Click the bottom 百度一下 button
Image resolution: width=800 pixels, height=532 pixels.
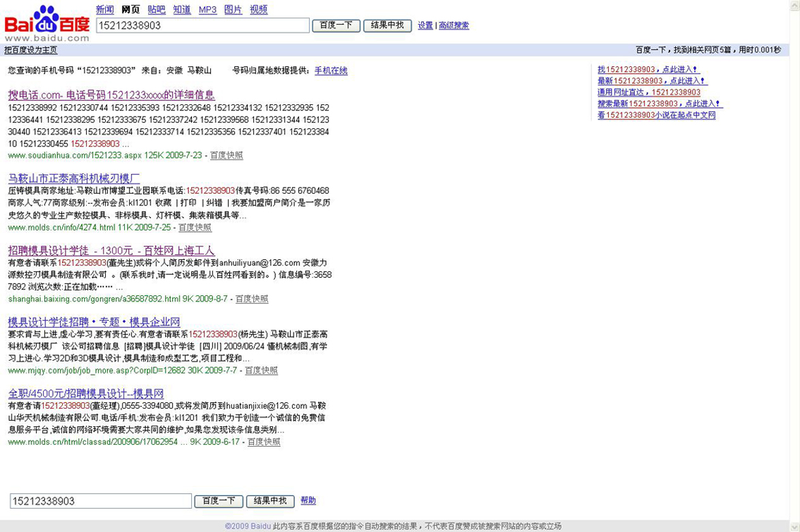click(218, 501)
